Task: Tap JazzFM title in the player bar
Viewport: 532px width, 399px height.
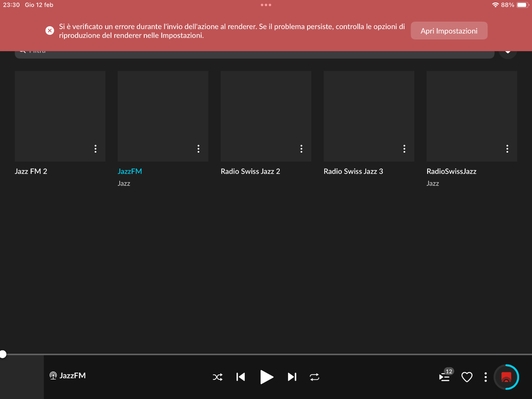Action: [73, 376]
